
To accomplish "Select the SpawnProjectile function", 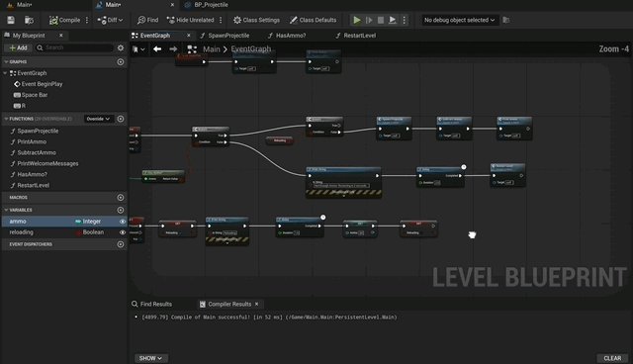I will pyautogui.click(x=38, y=131).
